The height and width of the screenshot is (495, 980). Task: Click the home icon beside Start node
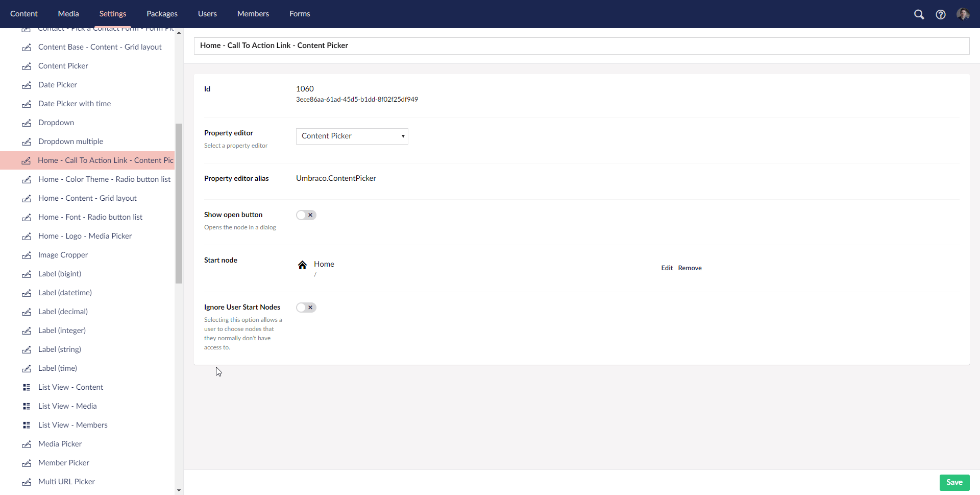tap(303, 265)
